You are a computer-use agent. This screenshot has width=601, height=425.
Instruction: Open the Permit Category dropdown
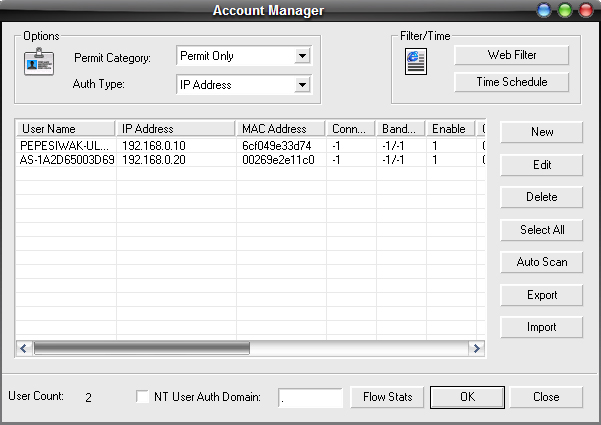point(302,56)
